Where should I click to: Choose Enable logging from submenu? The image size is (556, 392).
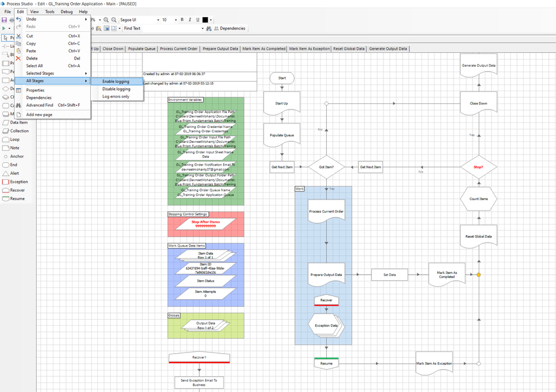pyautogui.click(x=117, y=81)
